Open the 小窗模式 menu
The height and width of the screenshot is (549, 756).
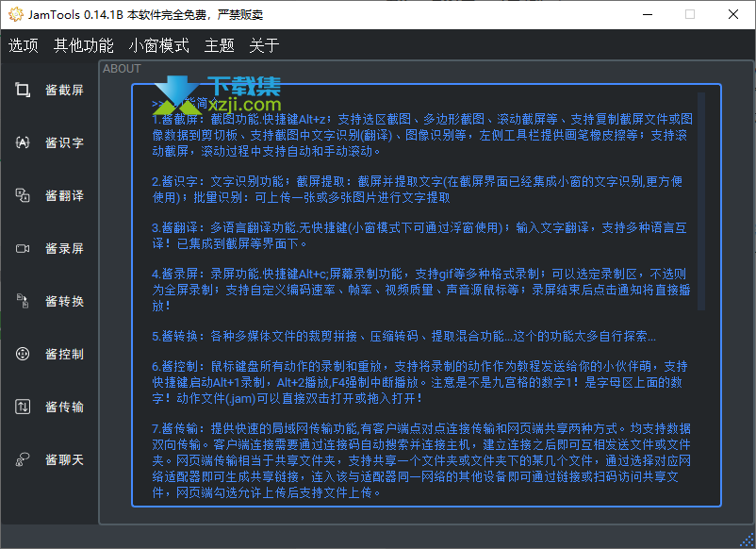[x=159, y=45]
